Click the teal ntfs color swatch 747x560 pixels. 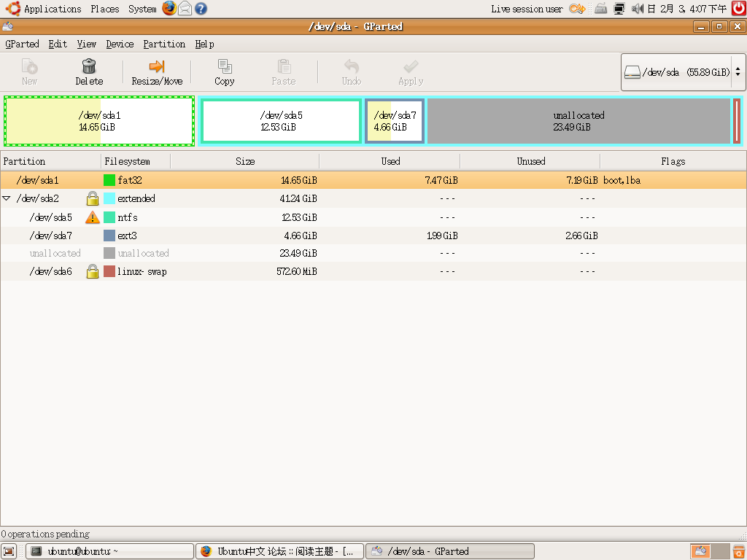coord(109,217)
